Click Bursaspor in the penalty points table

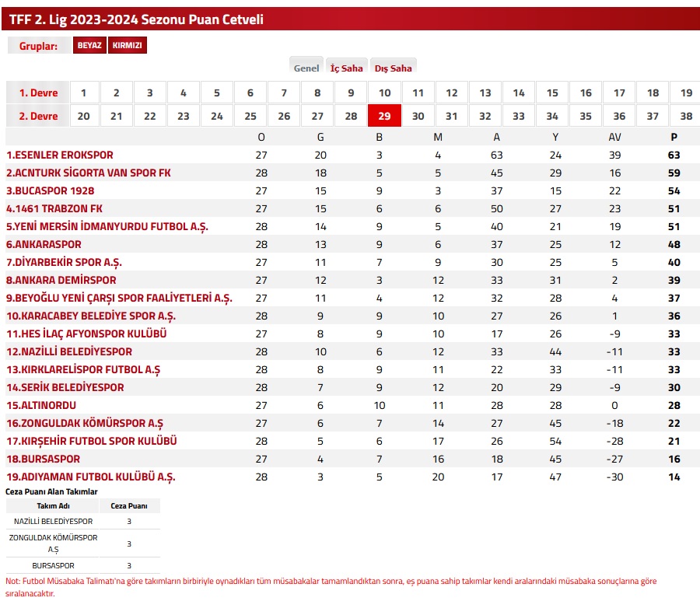click(x=53, y=565)
